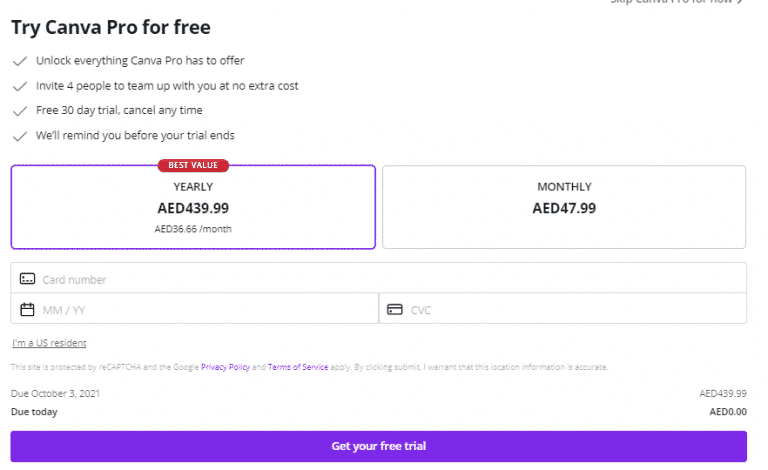This screenshot has height=470, width=768.
Task: Click the red Best Value badge
Action: point(194,165)
